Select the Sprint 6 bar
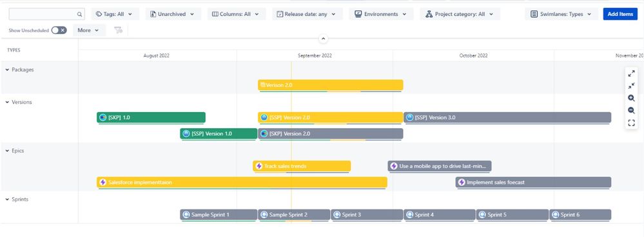This screenshot has height=237, width=644. click(580, 214)
